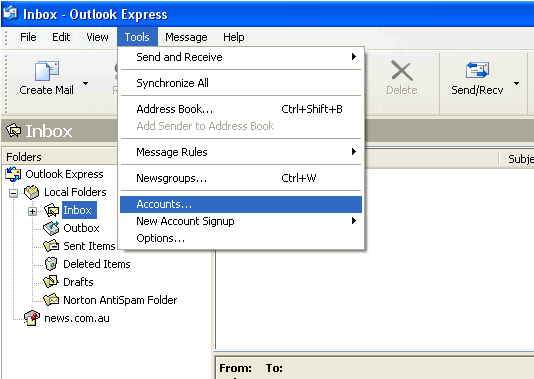Choose Accounts from the Tools menu
The height and width of the screenshot is (379, 534).
point(241,204)
